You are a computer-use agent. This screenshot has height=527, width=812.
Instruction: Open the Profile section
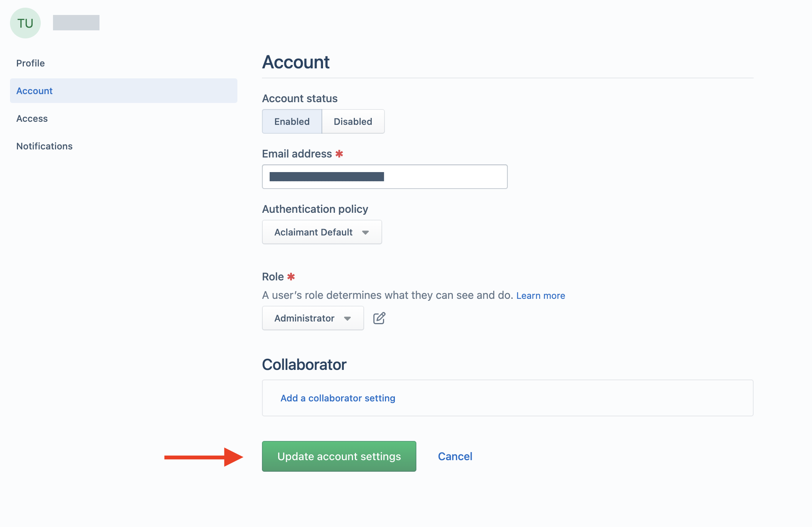point(30,63)
